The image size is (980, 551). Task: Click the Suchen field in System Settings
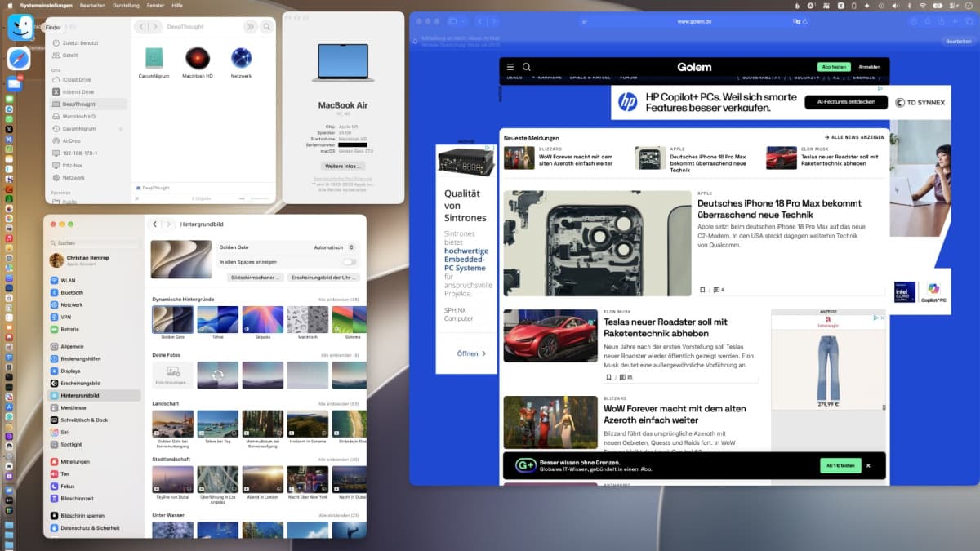tap(94, 242)
